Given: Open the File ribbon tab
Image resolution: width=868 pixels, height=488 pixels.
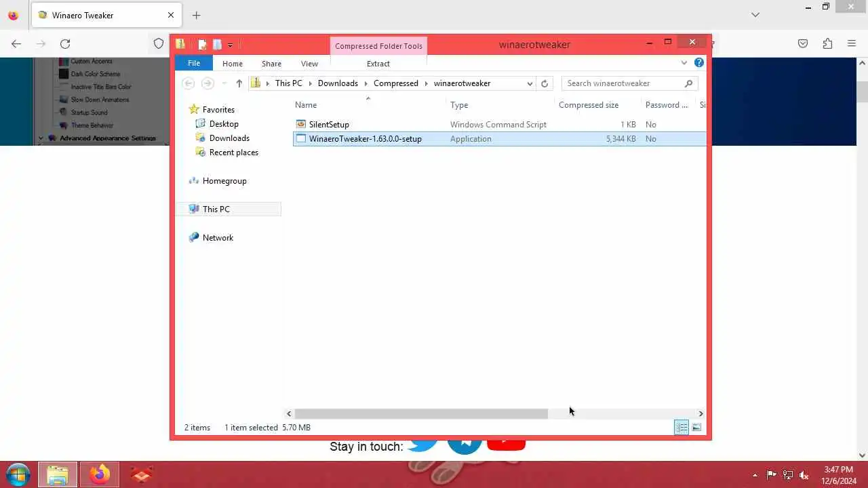Looking at the screenshot, I should [x=194, y=63].
